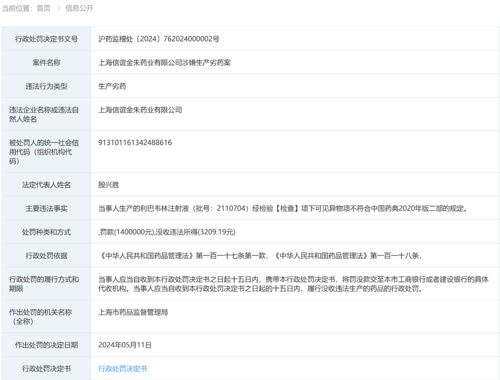
Task: Click the company name 上海信谊金朱药业有限公司 value
Action: 140,110
